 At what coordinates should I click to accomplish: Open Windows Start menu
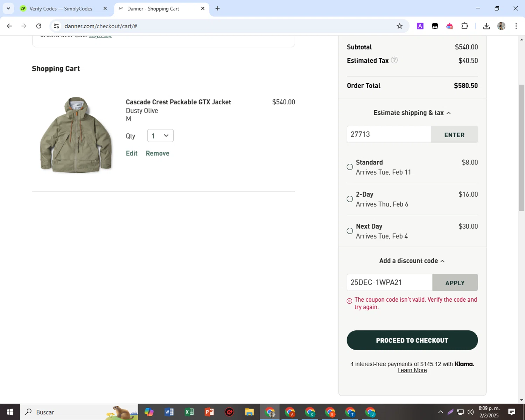(x=10, y=412)
